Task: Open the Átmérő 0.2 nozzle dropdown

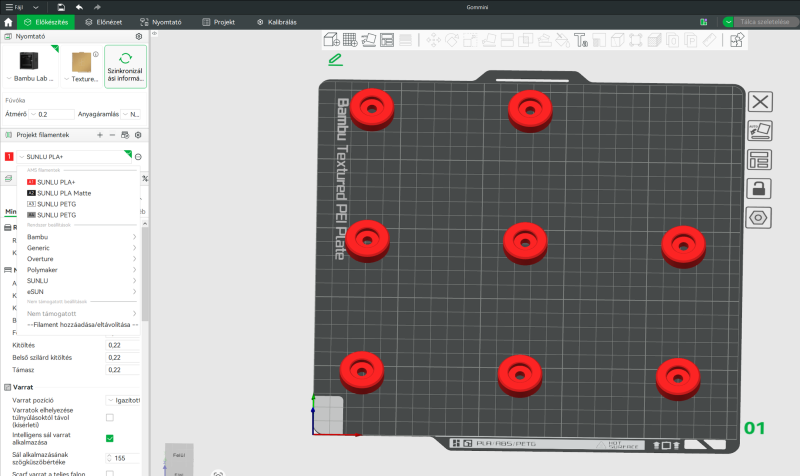Action: click(52, 114)
